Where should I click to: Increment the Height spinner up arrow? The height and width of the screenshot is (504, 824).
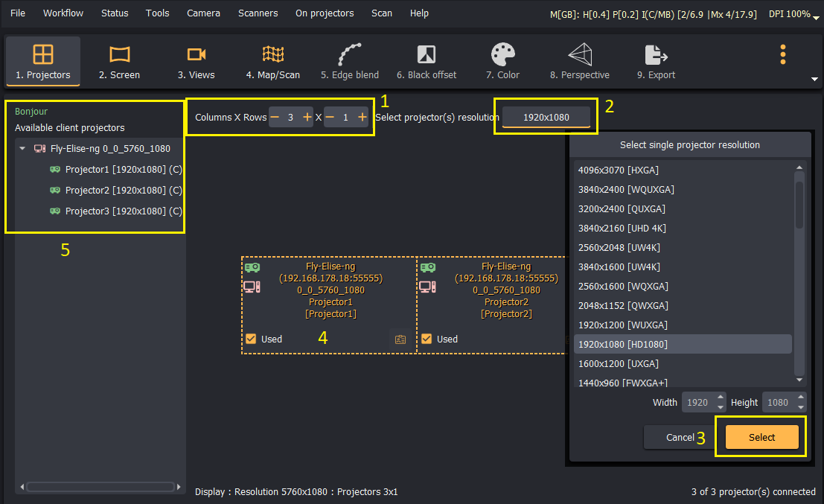[x=800, y=398]
